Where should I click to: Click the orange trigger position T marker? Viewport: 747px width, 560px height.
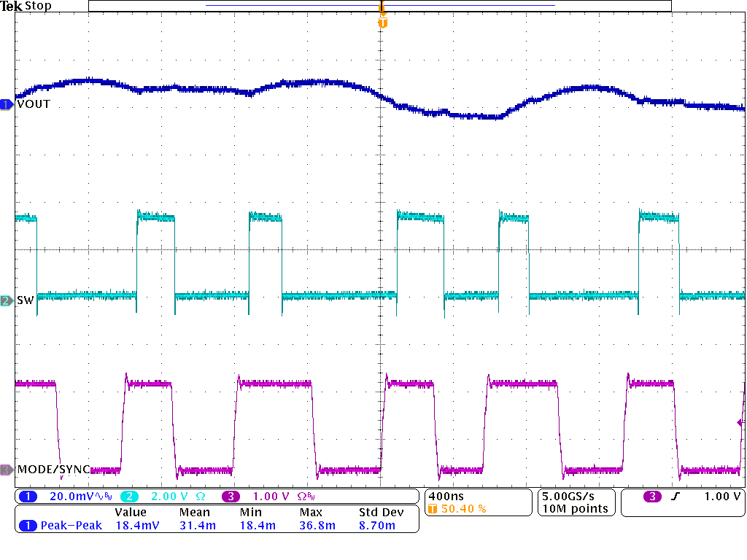383,23
